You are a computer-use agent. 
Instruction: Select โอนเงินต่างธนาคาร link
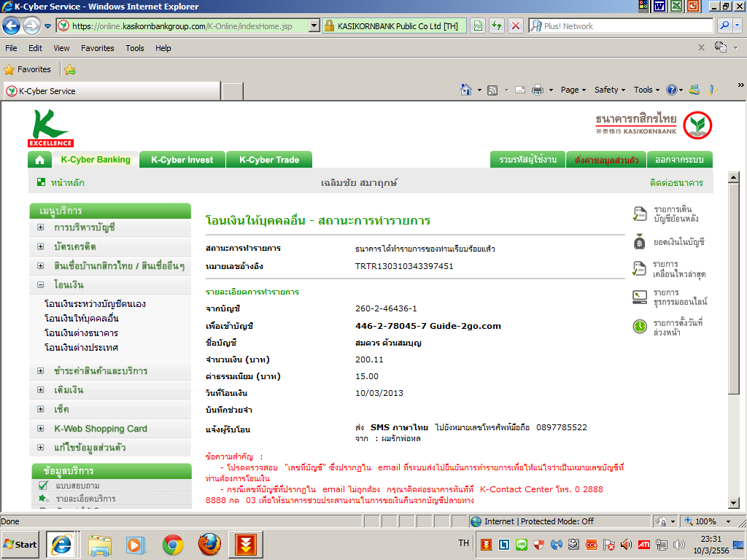(x=81, y=332)
